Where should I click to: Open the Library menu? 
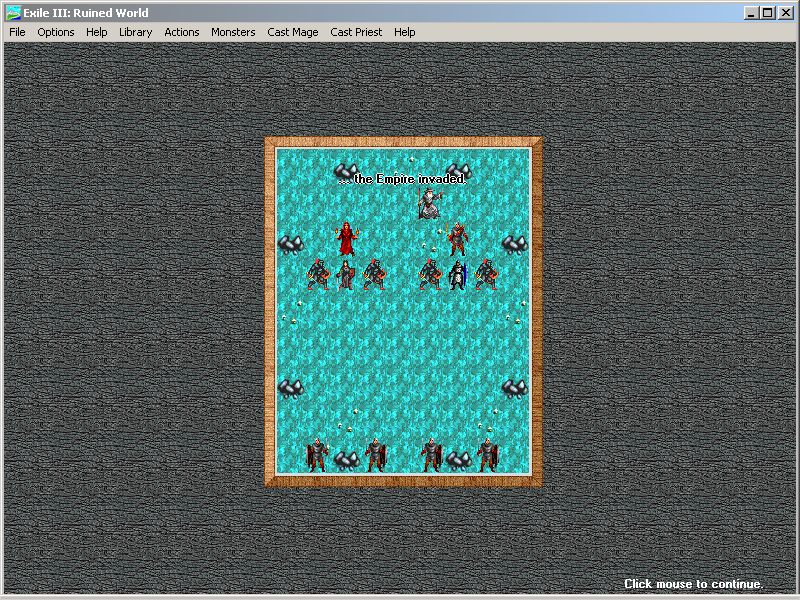pyautogui.click(x=135, y=32)
